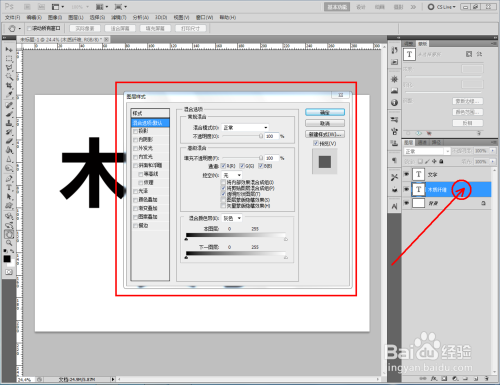The height and width of the screenshot is (385, 500).
Task: Open the 滤镜(T) Filter menu
Action: [x=119, y=17]
